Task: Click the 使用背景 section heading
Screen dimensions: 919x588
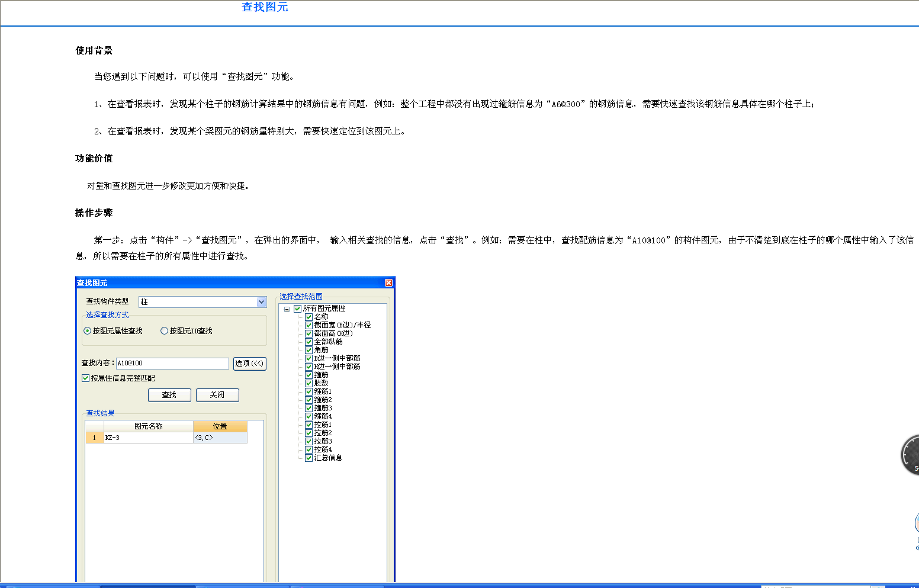Action: (94, 51)
